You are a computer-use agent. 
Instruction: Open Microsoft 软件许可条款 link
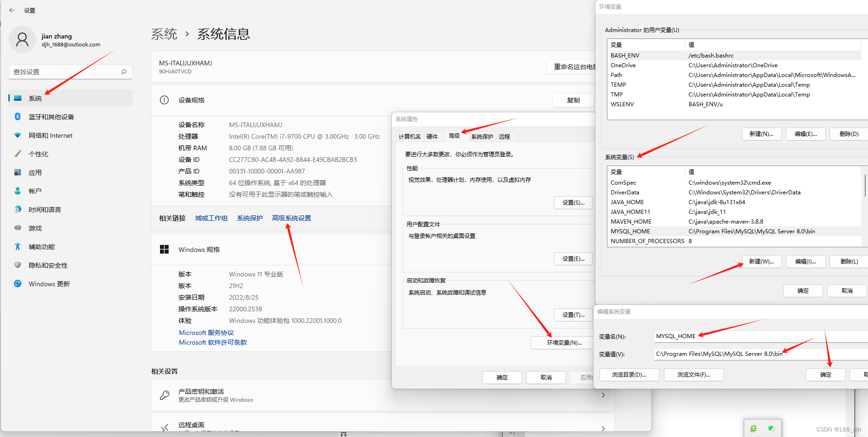click(213, 342)
